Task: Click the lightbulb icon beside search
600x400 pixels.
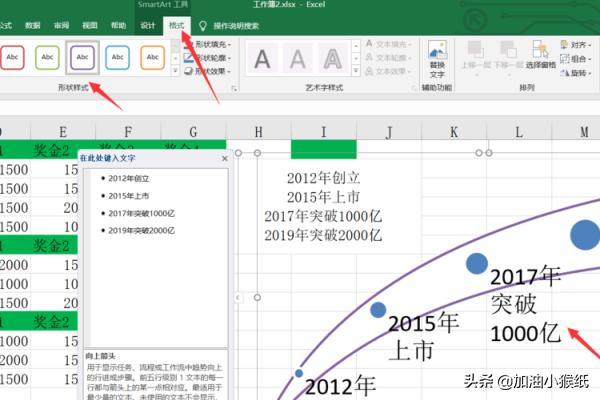Action: click(x=203, y=26)
